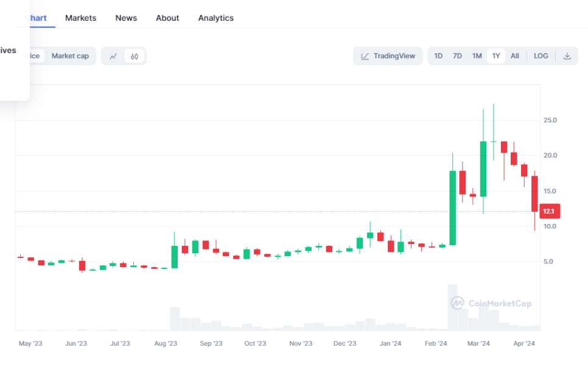Open the Analytics tab

click(215, 18)
